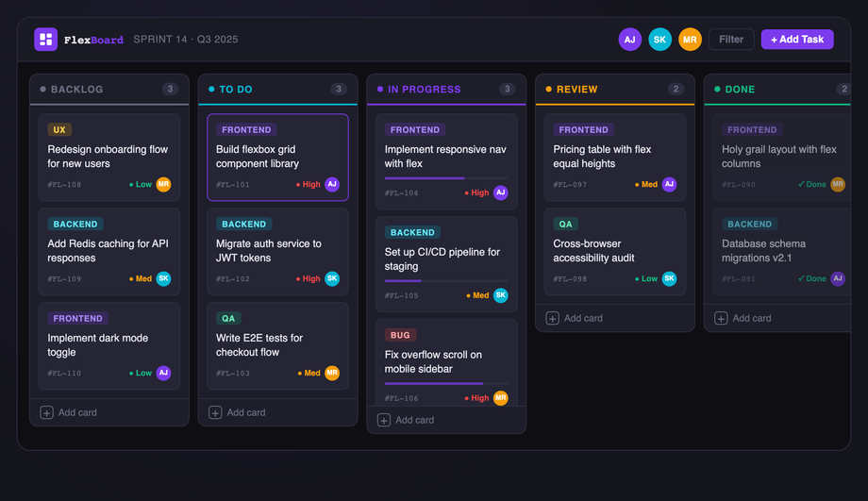Click the QA tag on FL-098 card
This screenshot has height=501, width=868.
pyautogui.click(x=565, y=225)
